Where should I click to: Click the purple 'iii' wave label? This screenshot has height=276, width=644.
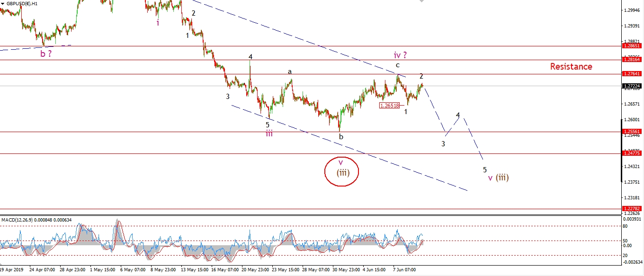268,133
